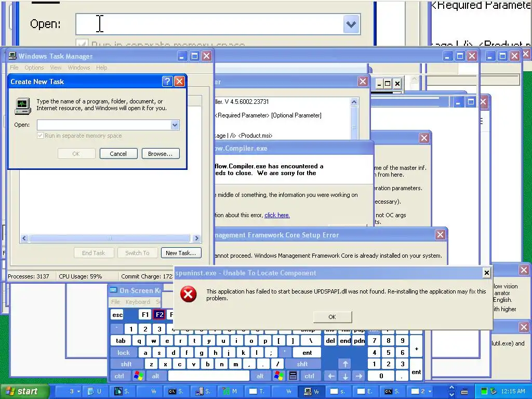Click the Windows Task Manager title bar icon
This screenshot has height=399, width=532.
[x=12, y=56]
